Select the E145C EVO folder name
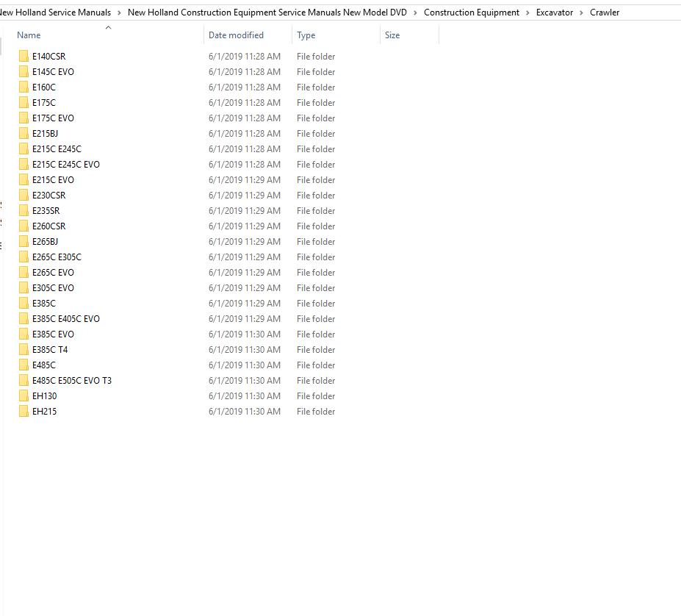Viewport: 681px width, 616px height. pos(53,72)
